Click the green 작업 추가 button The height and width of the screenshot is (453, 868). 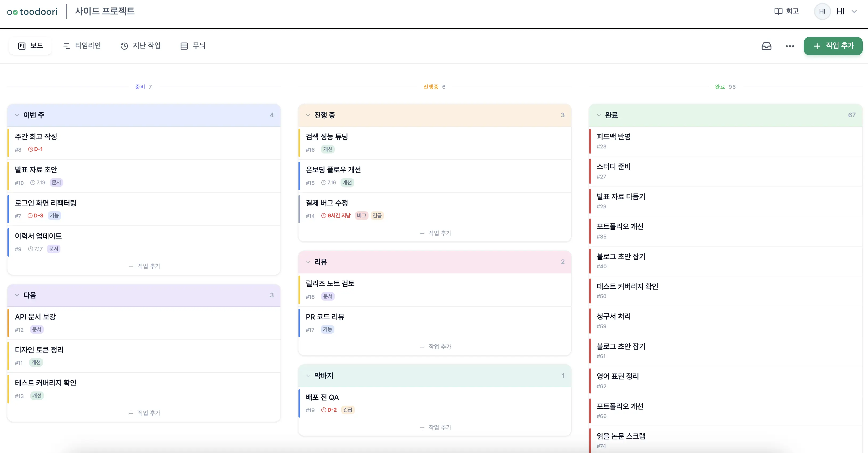(x=833, y=46)
